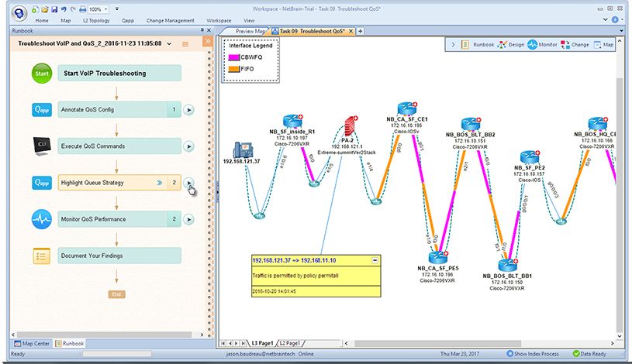Switch to the L2 Page1 sheet tab

290,343
